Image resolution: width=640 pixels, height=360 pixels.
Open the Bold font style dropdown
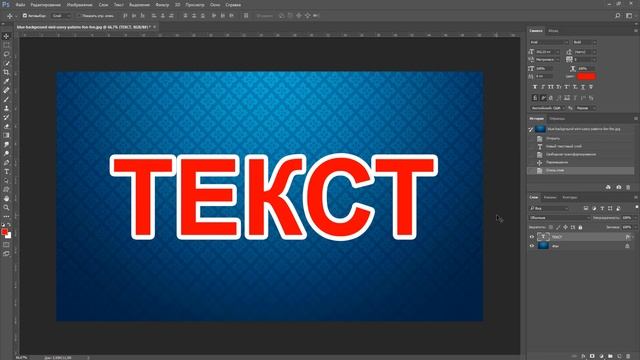pos(584,42)
